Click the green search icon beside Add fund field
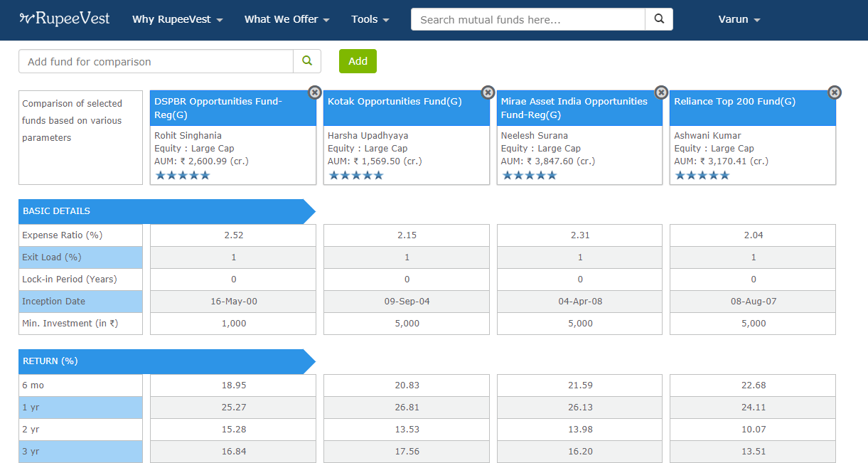This screenshot has height=463, width=868. click(307, 61)
